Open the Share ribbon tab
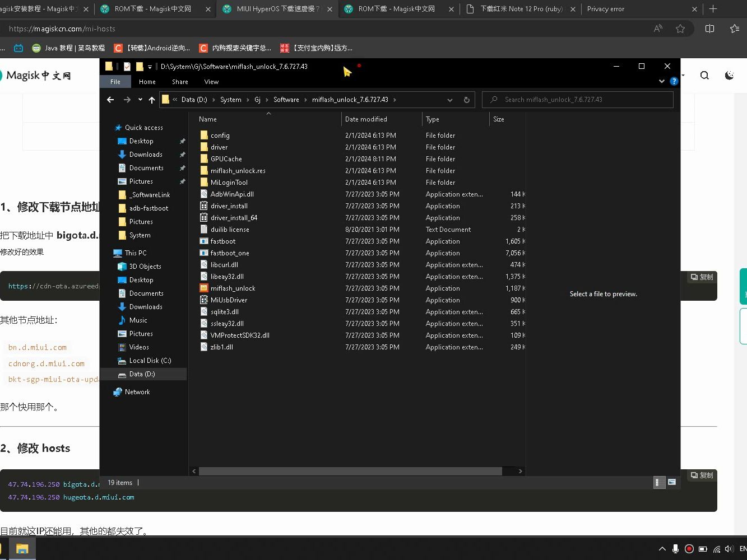The height and width of the screenshot is (560, 747). 180,82
